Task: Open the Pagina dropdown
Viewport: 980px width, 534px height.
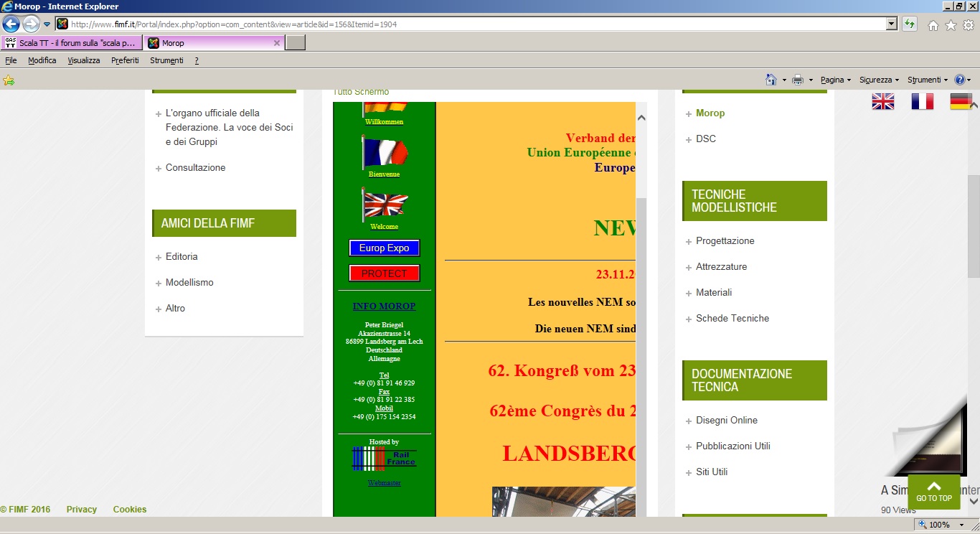Action: tap(836, 80)
